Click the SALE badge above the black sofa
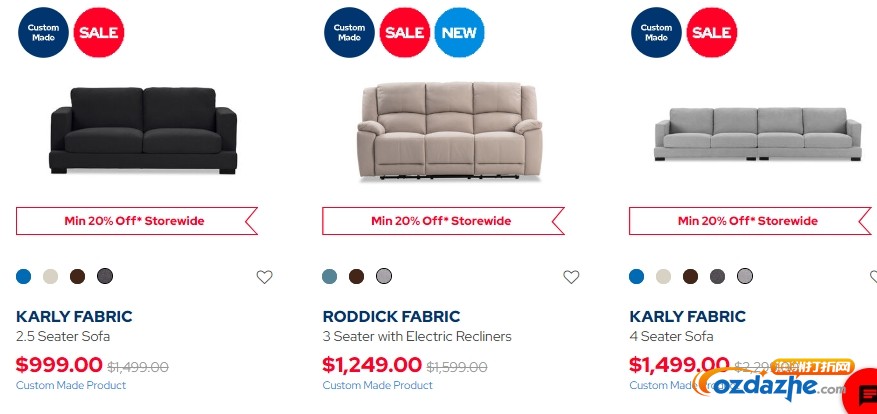This screenshot has width=877, height=414. pyautogui.click(x=99, y=32)
